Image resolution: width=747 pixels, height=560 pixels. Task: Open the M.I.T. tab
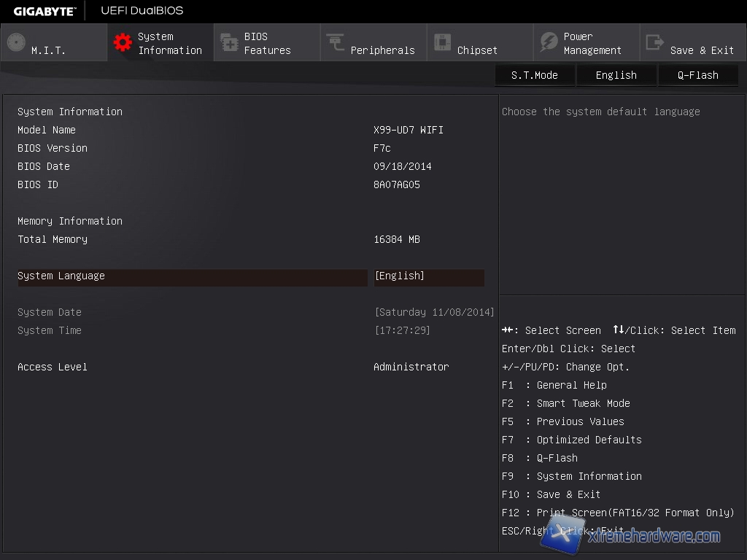[x=48, y=50]
